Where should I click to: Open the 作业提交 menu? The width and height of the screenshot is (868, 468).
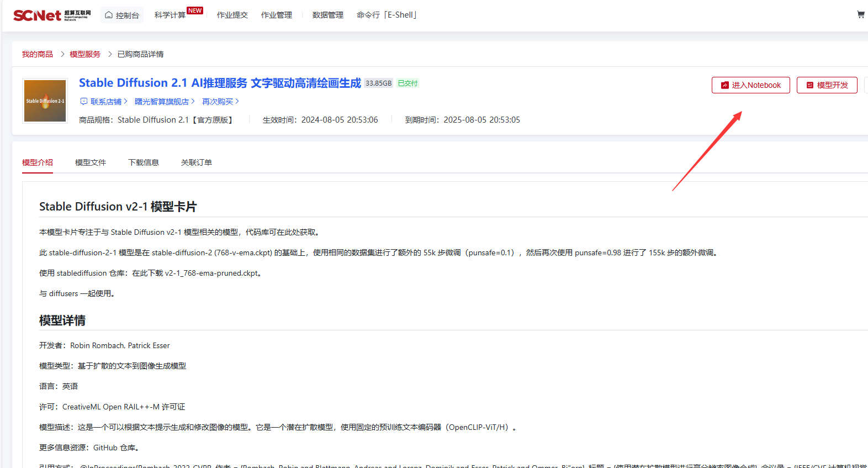click(x=232, y=15)
